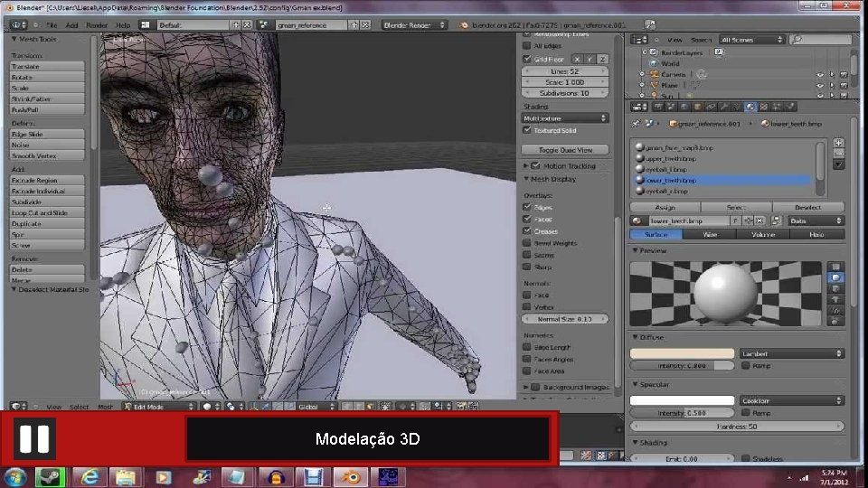Open the Texture properties checker icon
The image size is (868, 488).
pos(763,107)
